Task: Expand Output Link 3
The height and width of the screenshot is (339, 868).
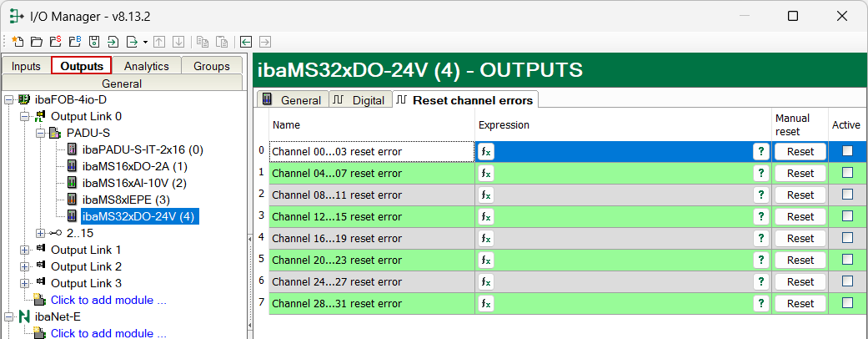Action: click(x=24, y=283)
